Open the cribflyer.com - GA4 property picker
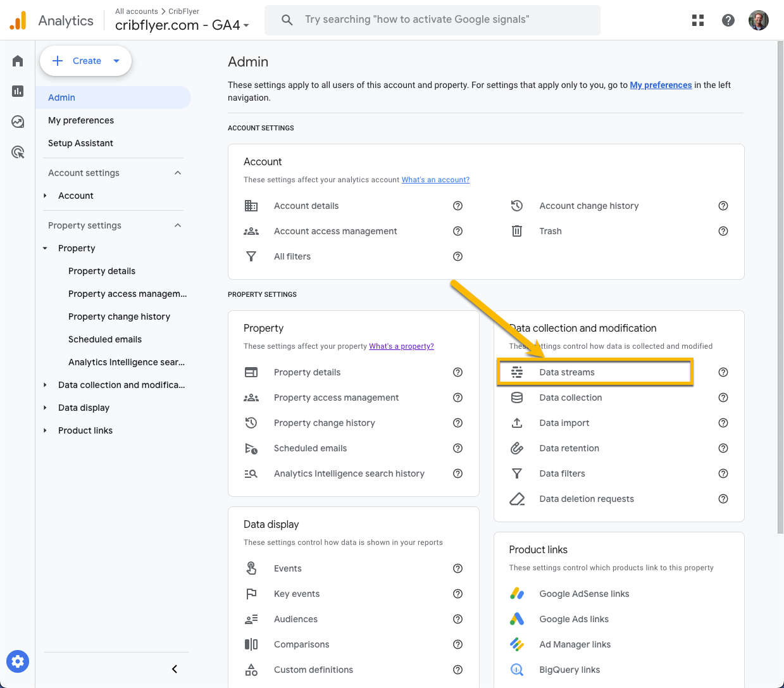 182,25
